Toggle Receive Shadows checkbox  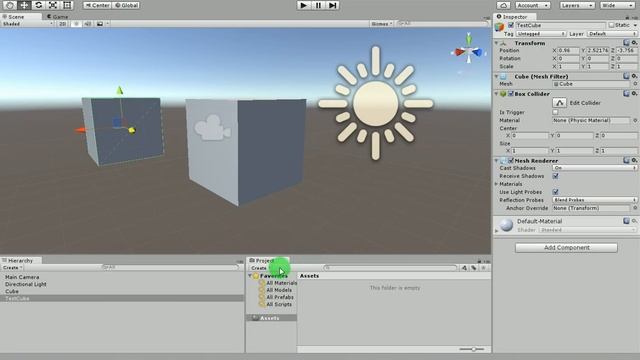555,176
